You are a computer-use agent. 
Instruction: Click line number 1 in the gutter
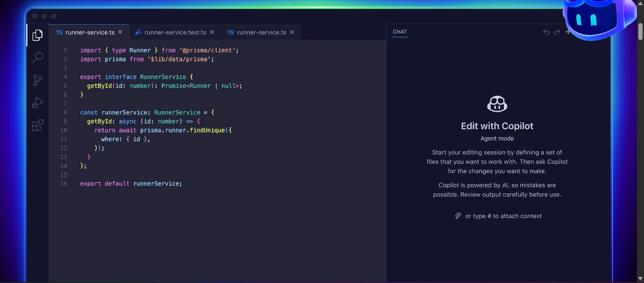pyautogui.click(x=65, y=50)
